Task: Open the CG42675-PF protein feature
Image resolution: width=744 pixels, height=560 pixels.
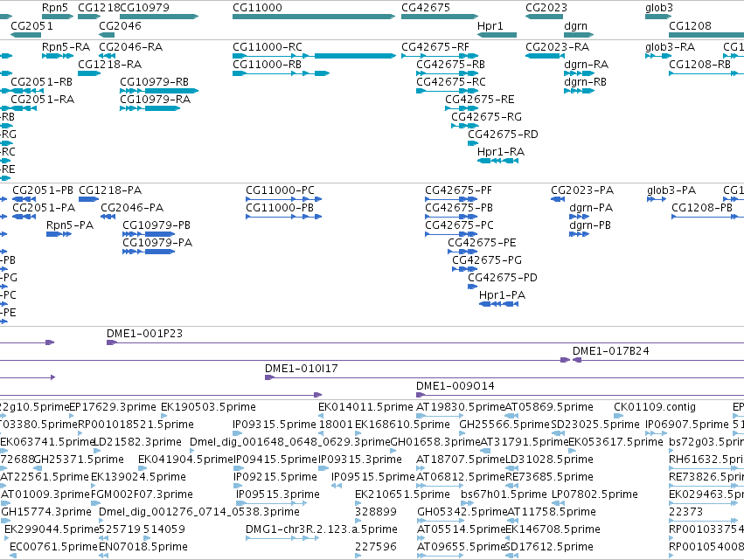Action: click(x=451, y=199)
